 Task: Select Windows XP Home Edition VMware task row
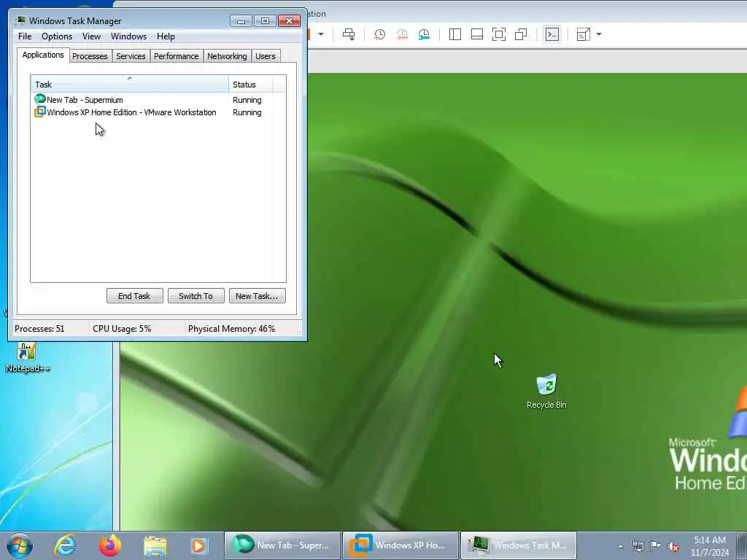pos(158,112)
